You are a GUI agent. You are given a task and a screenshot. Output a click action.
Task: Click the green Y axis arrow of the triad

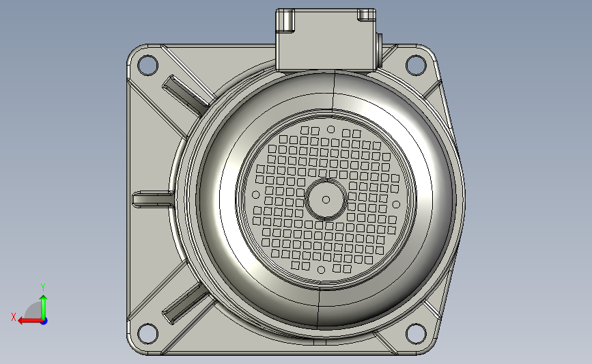(x=44, y=307)
